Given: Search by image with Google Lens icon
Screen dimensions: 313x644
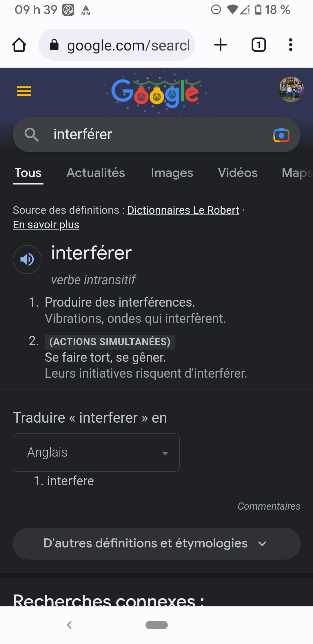Looking at the screenshot, I should (281, 135).
